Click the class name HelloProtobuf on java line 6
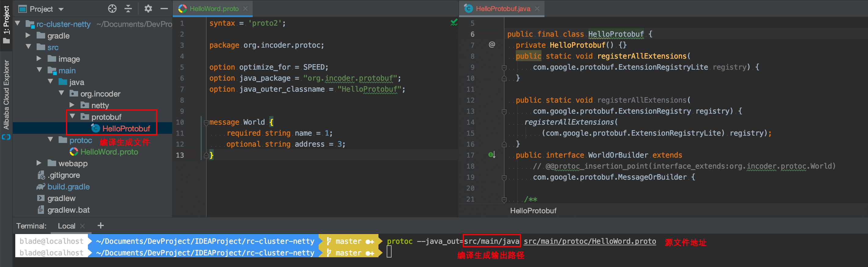 [616, 34]
